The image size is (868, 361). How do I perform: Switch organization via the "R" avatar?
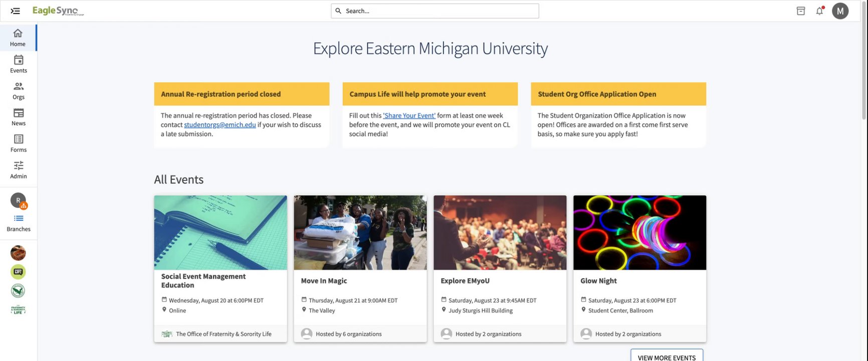(19, 201)
